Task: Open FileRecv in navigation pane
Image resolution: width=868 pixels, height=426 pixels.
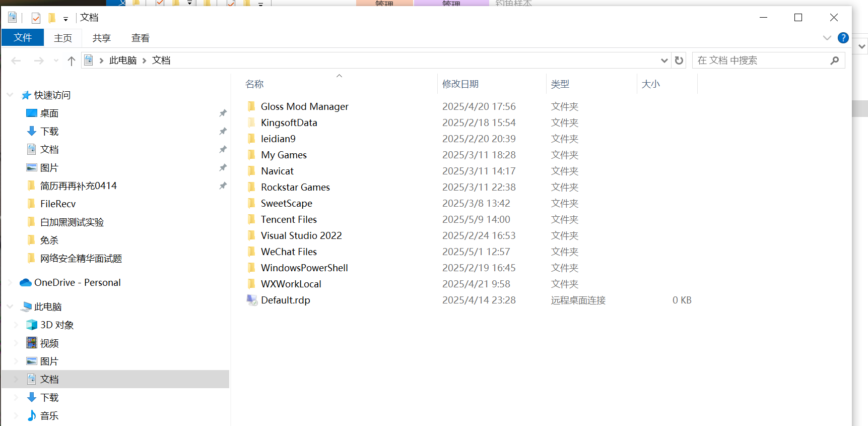Action: click(x=58, y=204)
